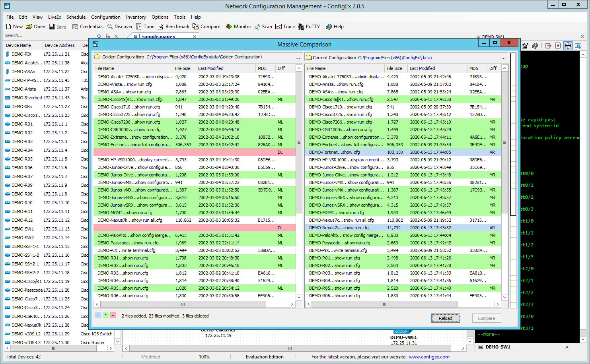
Task: Click the Search input field
Action: coord(48,36)
